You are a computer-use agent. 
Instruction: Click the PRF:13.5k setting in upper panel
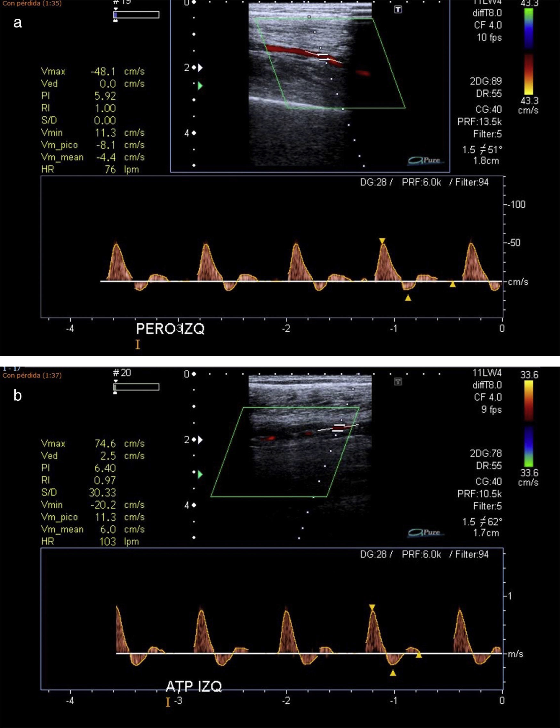[x=479, y=122]
